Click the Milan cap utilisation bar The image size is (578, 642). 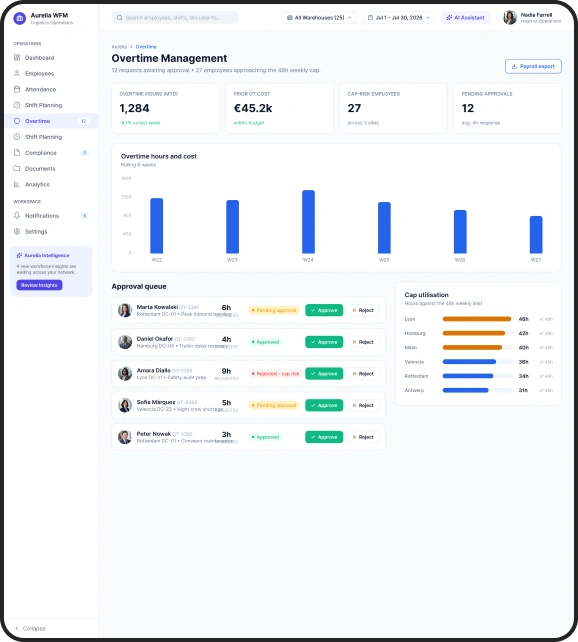478,348
